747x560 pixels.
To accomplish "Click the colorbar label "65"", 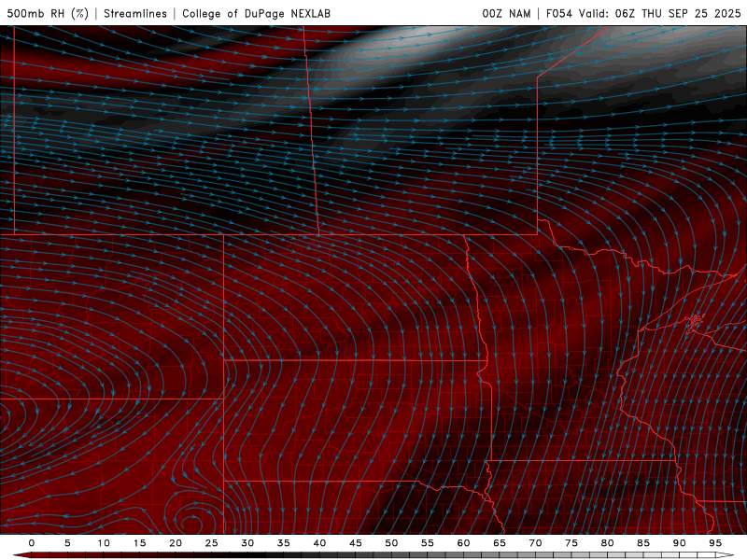I will [500, 543].
